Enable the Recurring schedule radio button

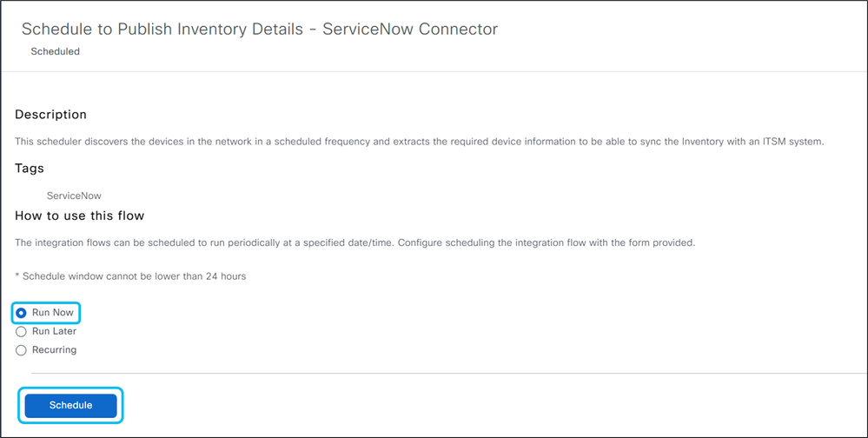pos(21,350)
